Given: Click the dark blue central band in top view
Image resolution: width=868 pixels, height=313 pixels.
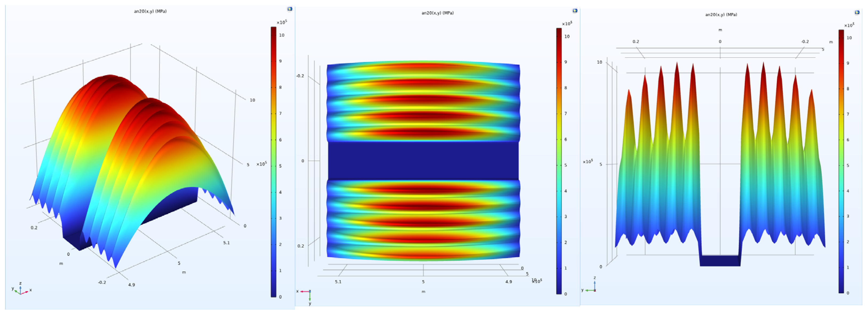Looking at the screenshot, I should pyautogui.click(x=423, y=161).
